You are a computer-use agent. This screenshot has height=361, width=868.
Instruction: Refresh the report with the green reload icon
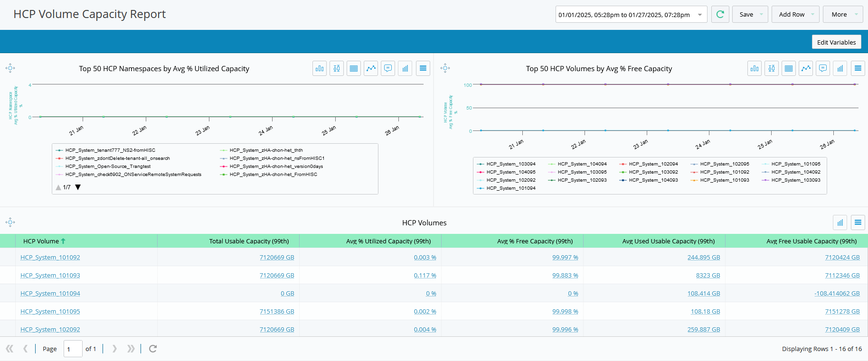720,14
